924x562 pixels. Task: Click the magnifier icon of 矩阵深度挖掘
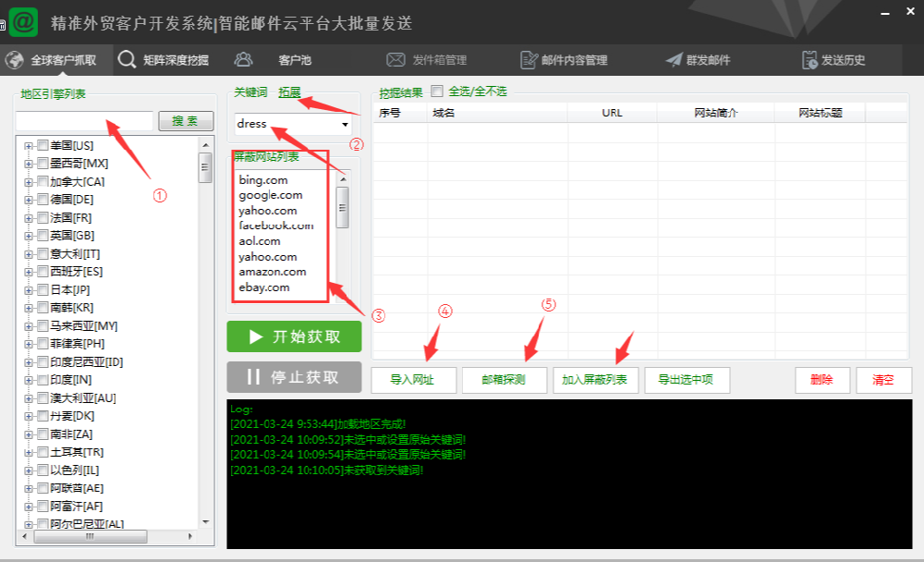pos(127,59)
